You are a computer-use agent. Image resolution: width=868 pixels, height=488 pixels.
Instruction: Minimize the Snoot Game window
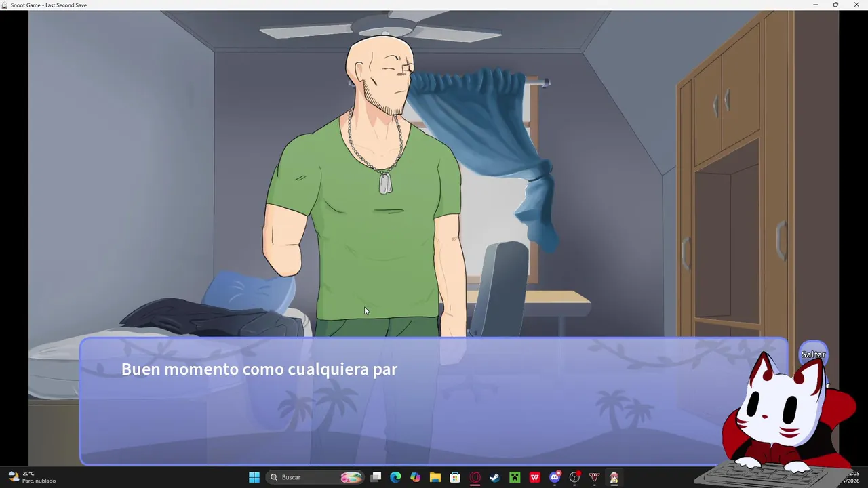pyautogui.click(x=815, y=5)
